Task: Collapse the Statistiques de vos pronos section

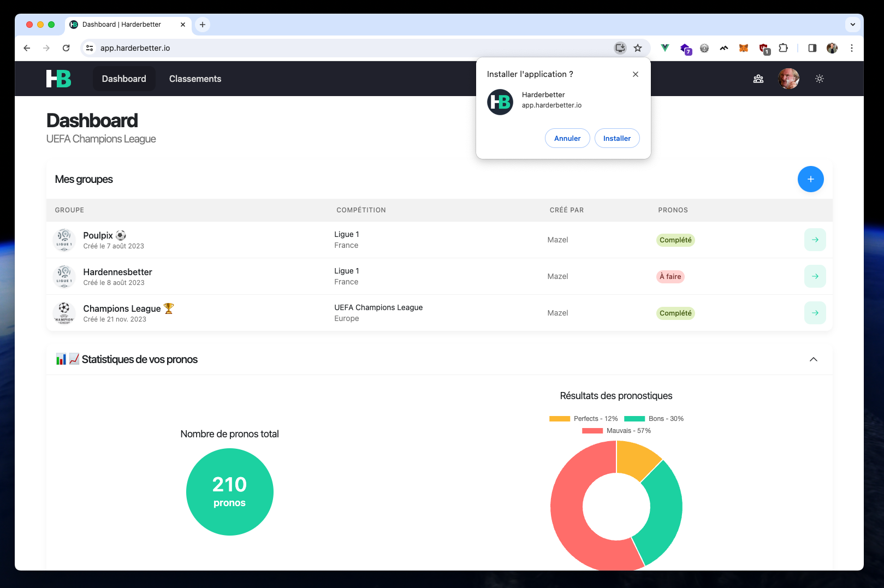Action: 813,359
